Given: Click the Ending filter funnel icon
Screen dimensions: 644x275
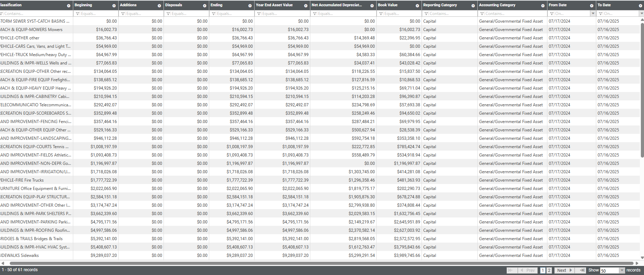Looking at the screenshot, I should (x=213, y=14).
